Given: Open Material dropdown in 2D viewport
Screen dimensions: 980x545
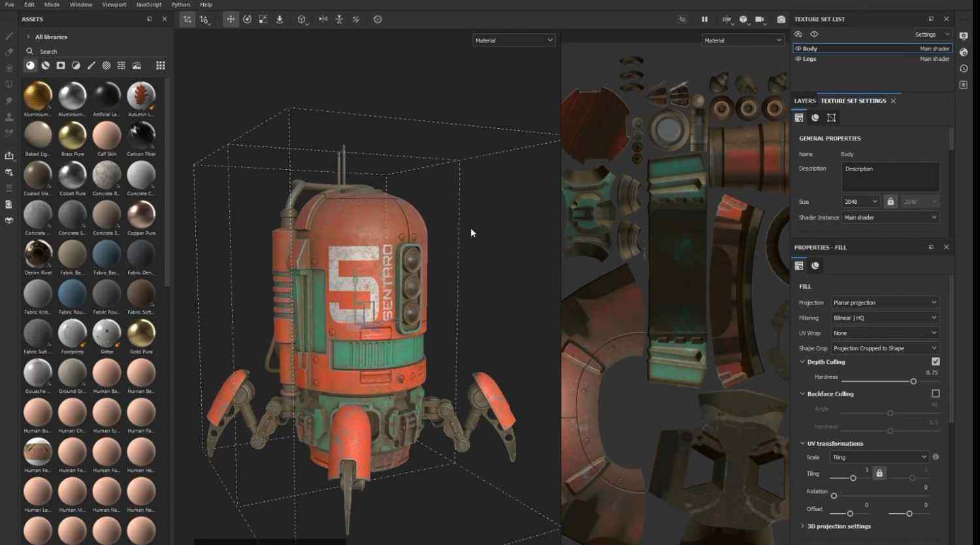Looking at the screenshot, I should click(x=742, y=41).
